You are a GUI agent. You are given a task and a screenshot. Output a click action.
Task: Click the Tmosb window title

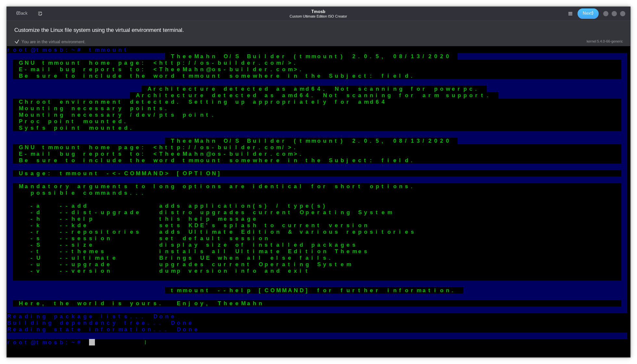pos(318,11)
